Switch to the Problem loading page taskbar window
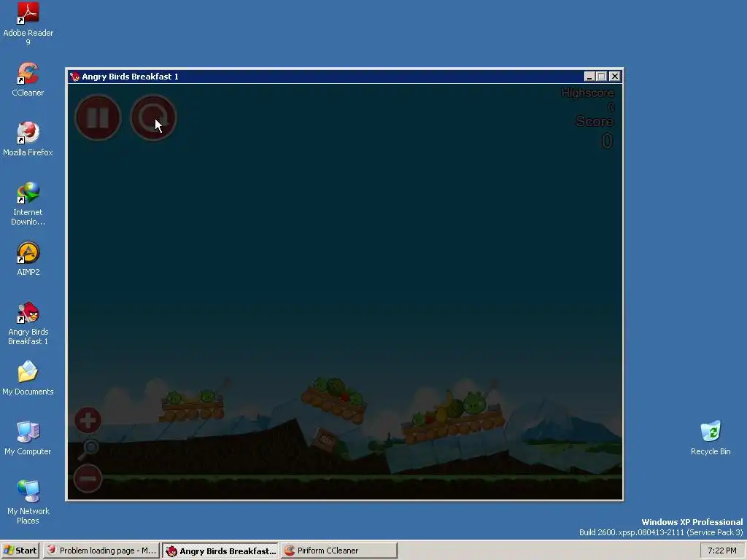The height and width of the screenshot is (560, 747). click(x=101, y=551)
